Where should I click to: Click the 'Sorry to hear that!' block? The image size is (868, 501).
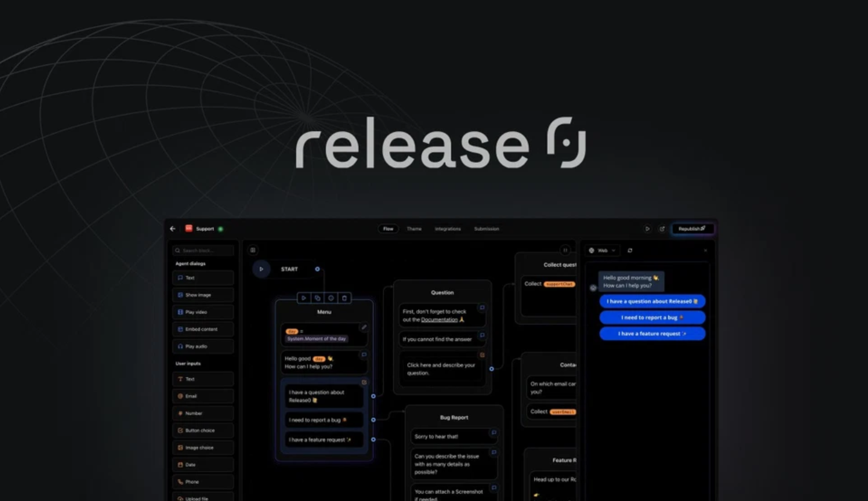coord(454,436)
